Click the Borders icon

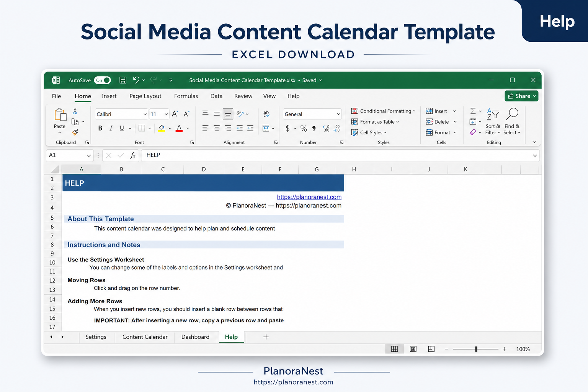142,128
